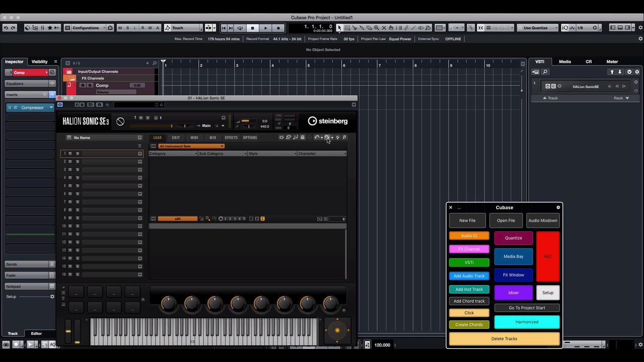Toggle Snap to Grid icon
The width and height of the screenshot is (644, 362).
pos(480,28)
